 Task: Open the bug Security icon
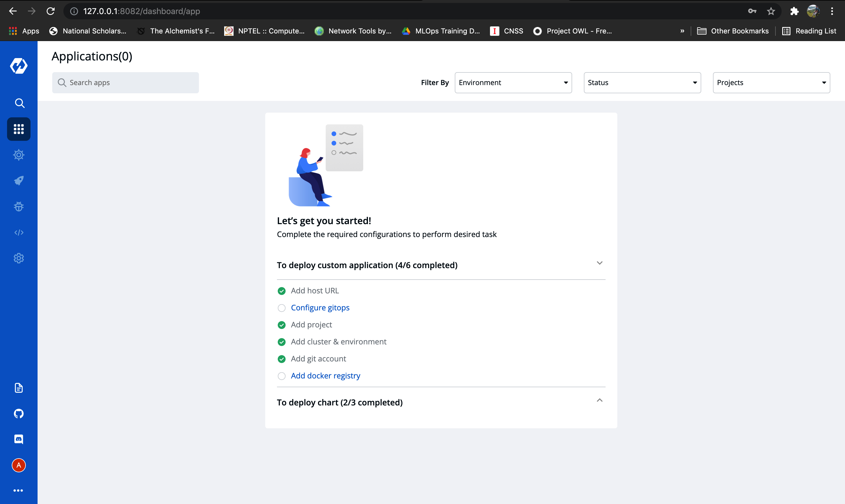coord(19,207)
